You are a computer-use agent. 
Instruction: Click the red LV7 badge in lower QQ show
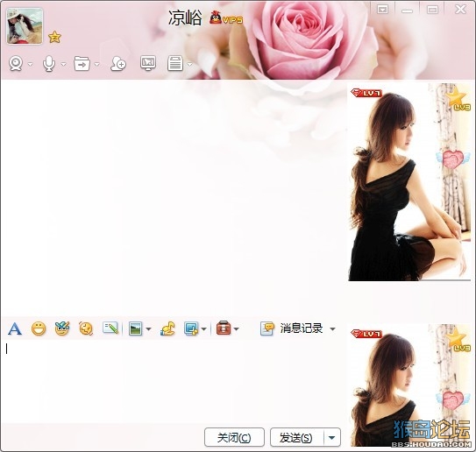click(x=366, y=334)
